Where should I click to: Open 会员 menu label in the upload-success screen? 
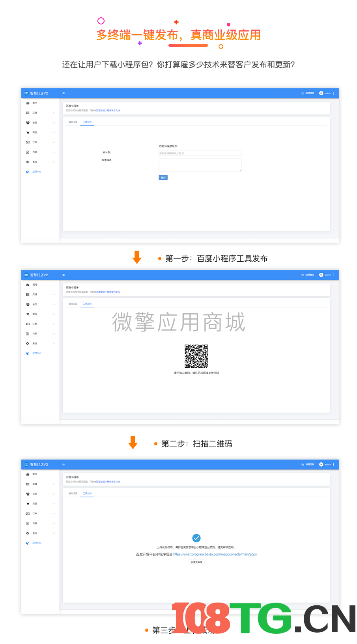tap(35, 494)
